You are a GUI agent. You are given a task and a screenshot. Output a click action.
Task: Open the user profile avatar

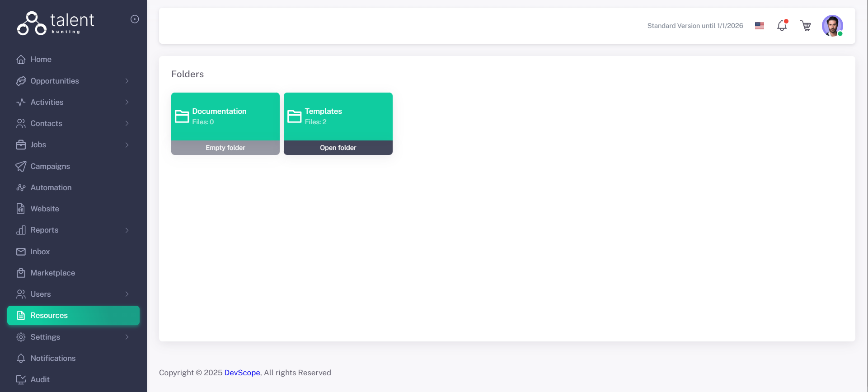click(832, 26)
